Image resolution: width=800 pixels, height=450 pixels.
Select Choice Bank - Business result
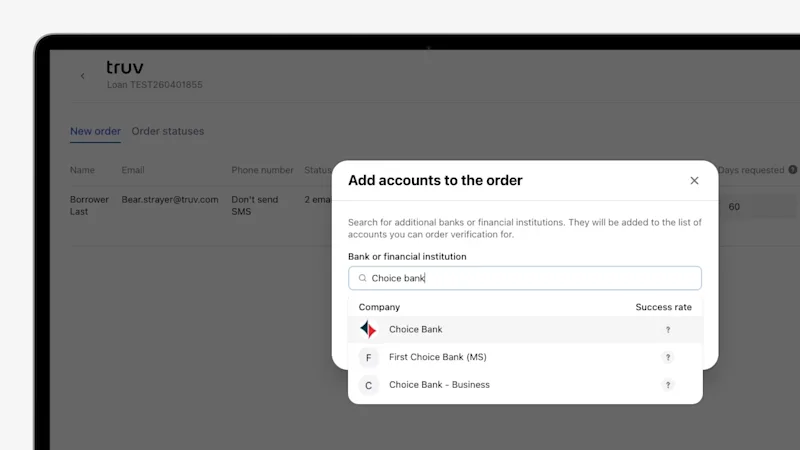[525, 385]
